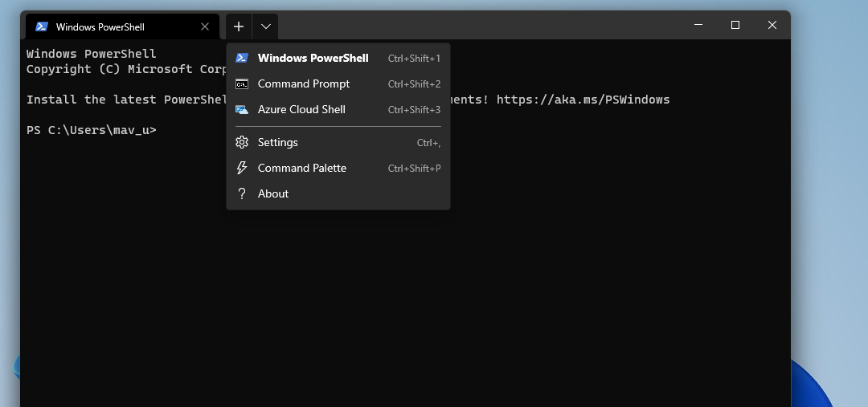
Task: Click the Command Prompt icon in the menu
Action: [241, 84]
